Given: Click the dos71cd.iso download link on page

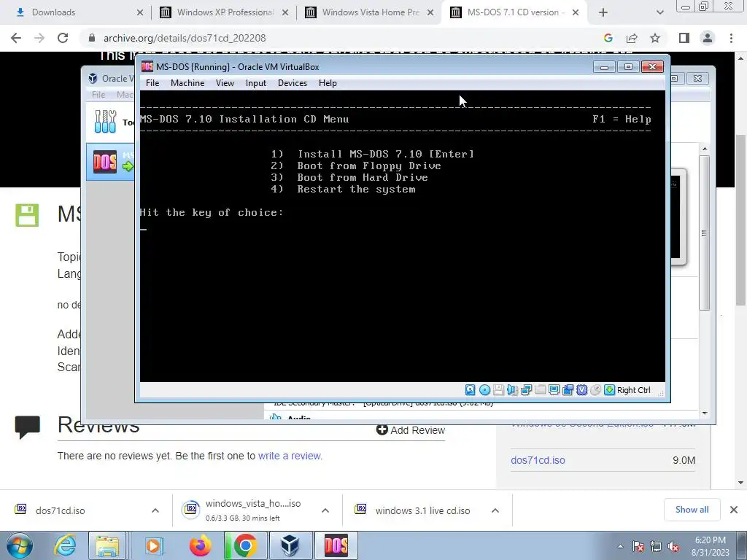Looking at the screenshot, I should [538, 461].
